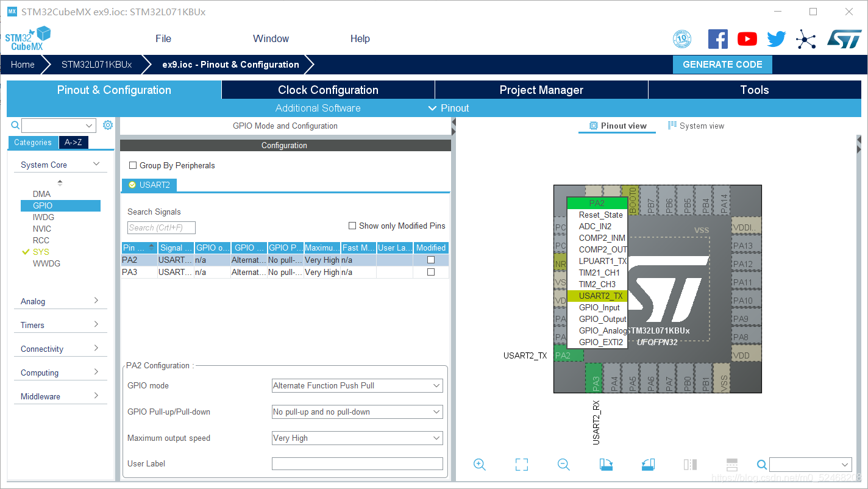Open GPIO mode dropdown

(x=357, y=385)
